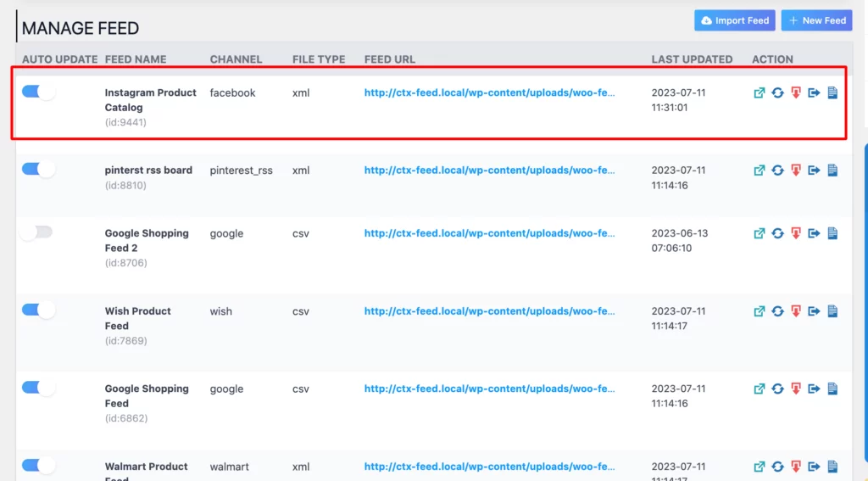Click the FEED NAME column header

tap(136, 59)
